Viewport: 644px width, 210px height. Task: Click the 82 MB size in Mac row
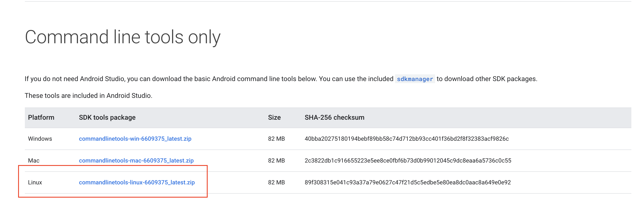coord(276,161)
